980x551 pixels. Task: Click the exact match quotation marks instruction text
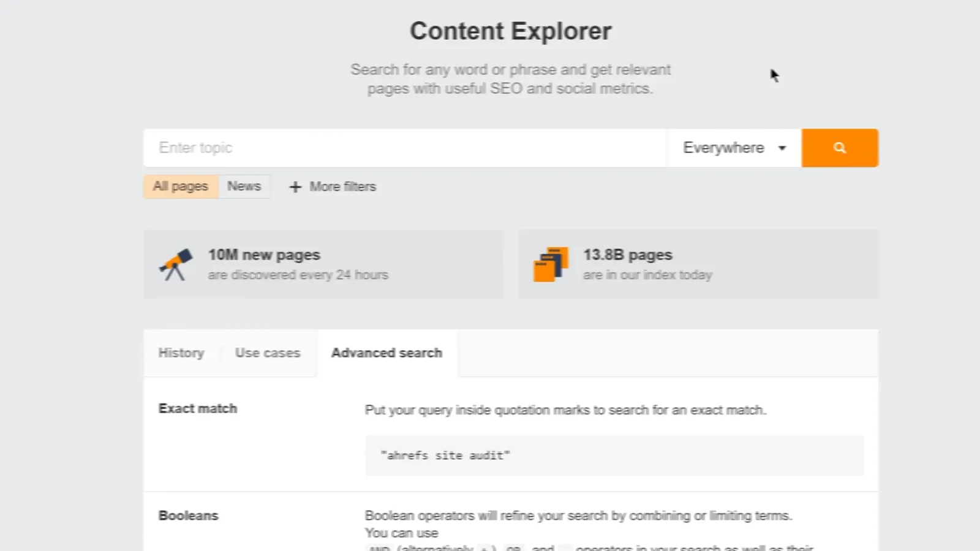pyautogui.click(x=565, y=410)
